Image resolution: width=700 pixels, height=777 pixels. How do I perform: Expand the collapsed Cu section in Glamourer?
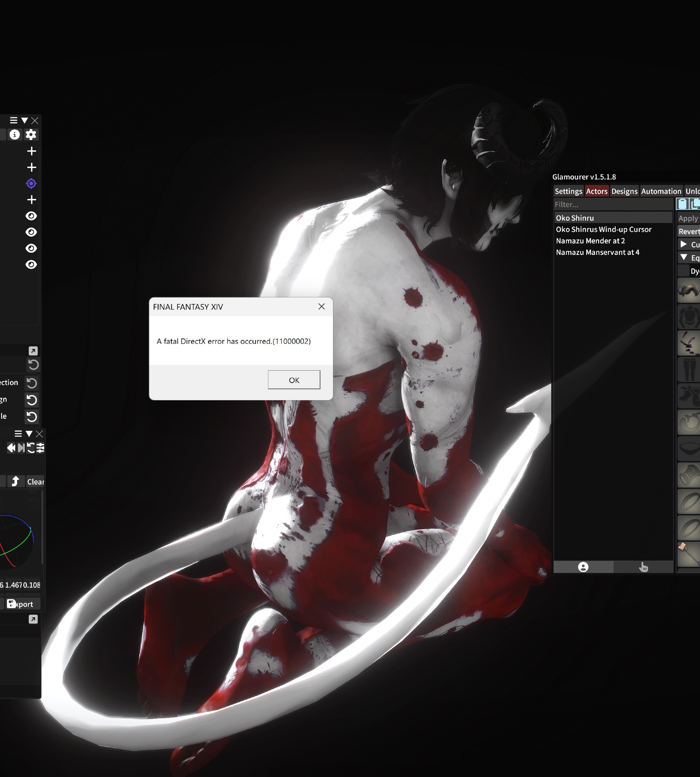(684, 244)
